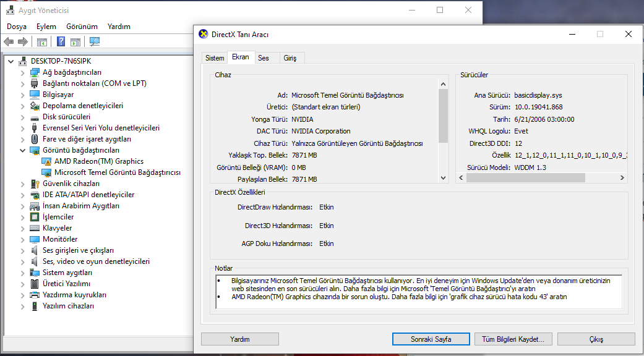The image size is (644, 356).
Task: Click the Sürücüler horizontal scrollbar right arrow
Action: coord(622,177)
